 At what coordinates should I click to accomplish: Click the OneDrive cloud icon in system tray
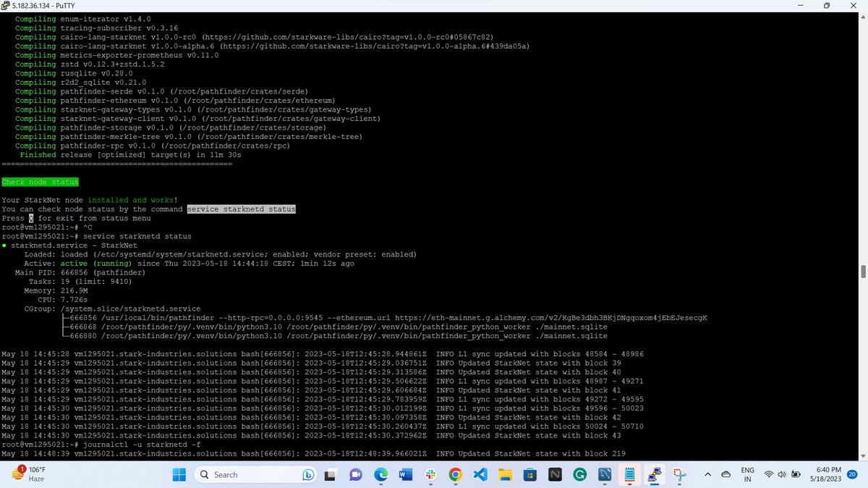pyautogui.click(x=726, y=474)
